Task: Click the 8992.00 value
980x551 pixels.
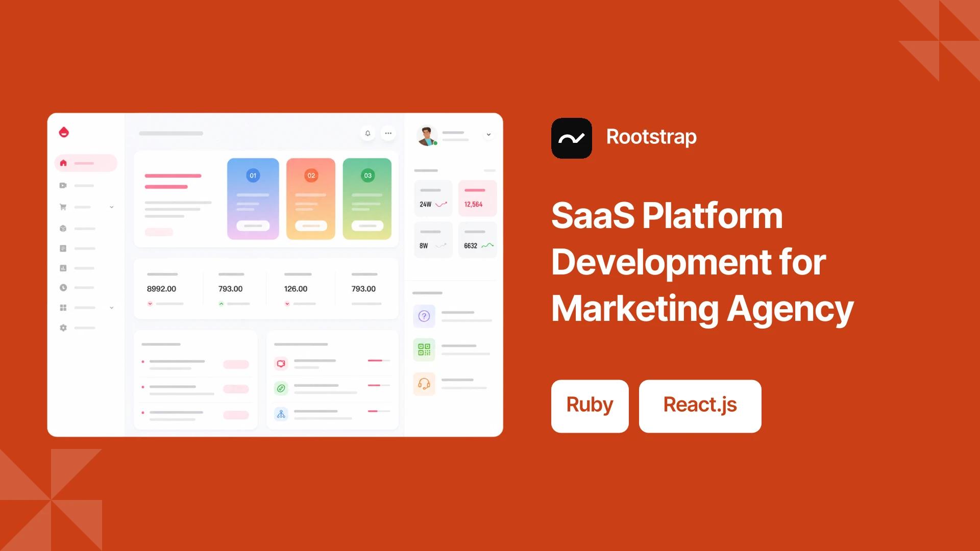Action: tap(161, 289)
